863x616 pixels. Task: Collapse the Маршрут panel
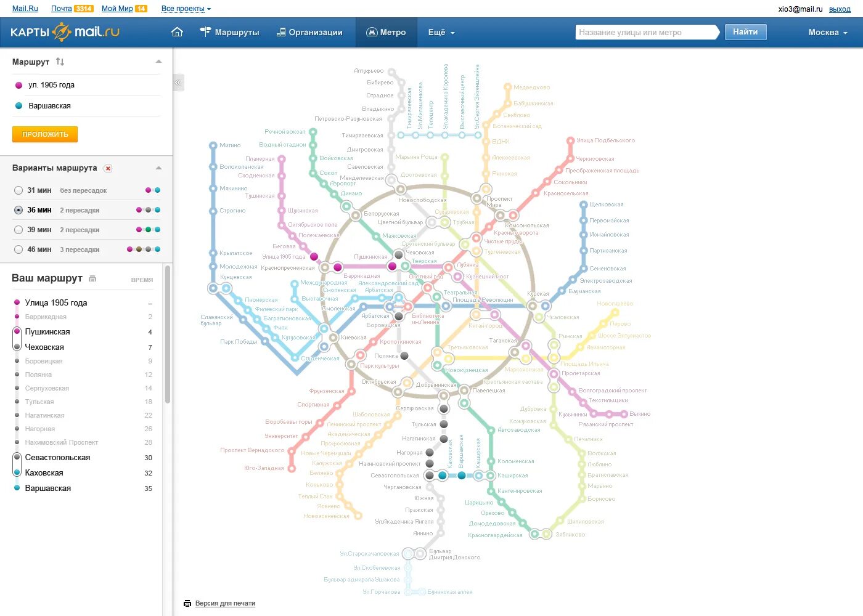tap(158, 62)
